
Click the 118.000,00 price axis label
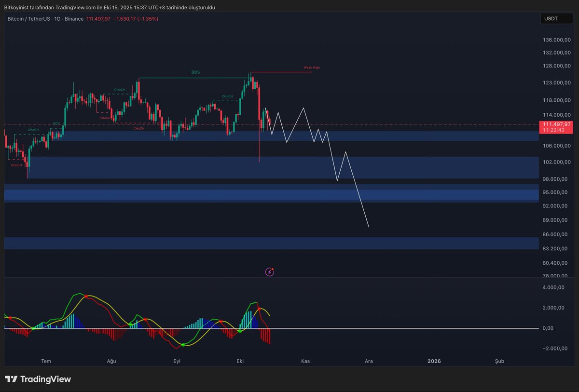(557, 100)
